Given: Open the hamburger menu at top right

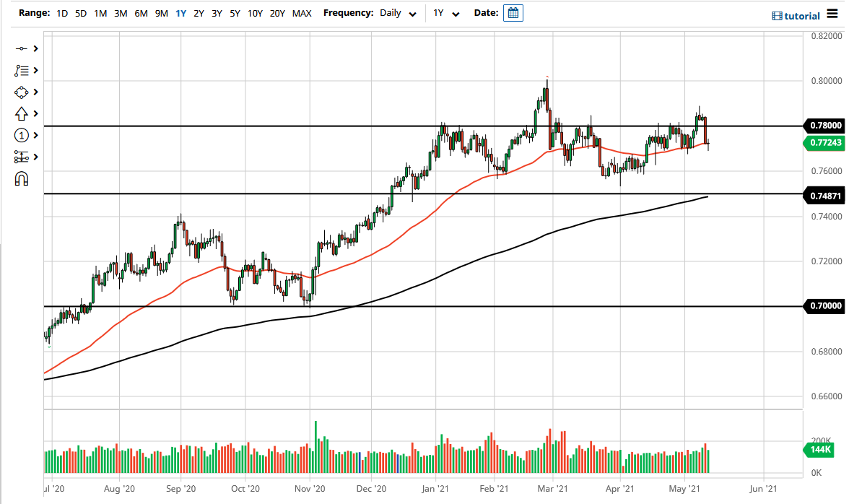Looking at the screenshot, I should tap(832, 13).
